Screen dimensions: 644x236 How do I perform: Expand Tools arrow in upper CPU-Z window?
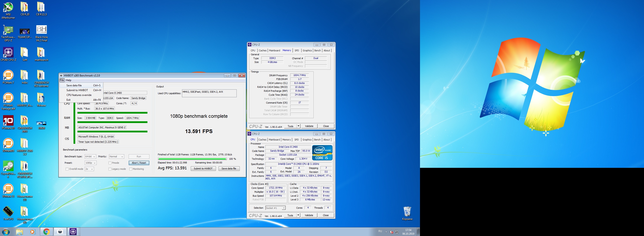tap(298, 126)
